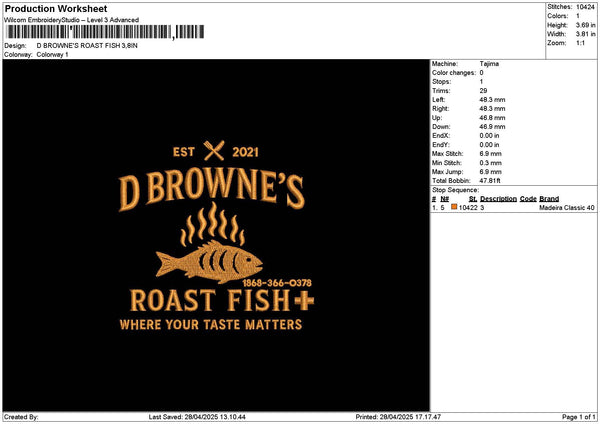Click the barcode under the header
600x424 pixels.
click(x=88, y=33)
